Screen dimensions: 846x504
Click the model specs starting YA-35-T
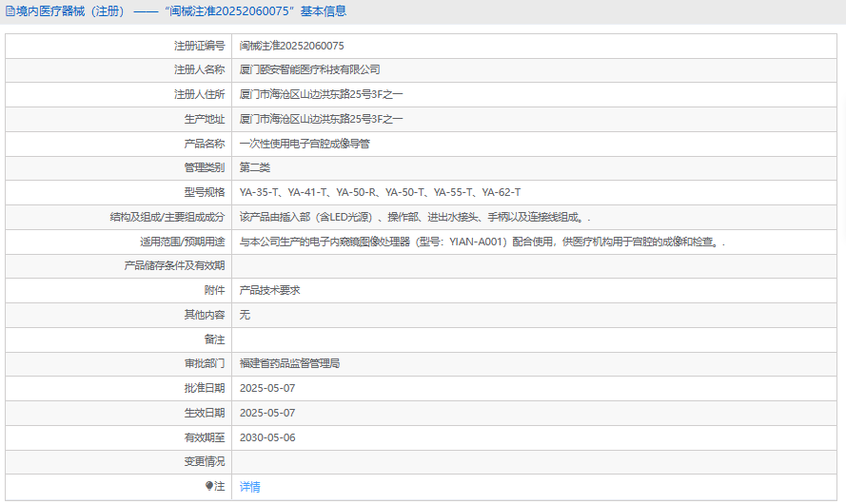point(380,192)
